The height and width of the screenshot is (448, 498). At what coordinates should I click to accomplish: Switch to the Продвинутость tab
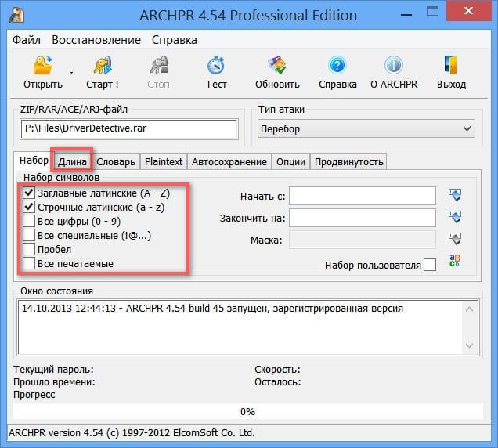tap(348, 161)
